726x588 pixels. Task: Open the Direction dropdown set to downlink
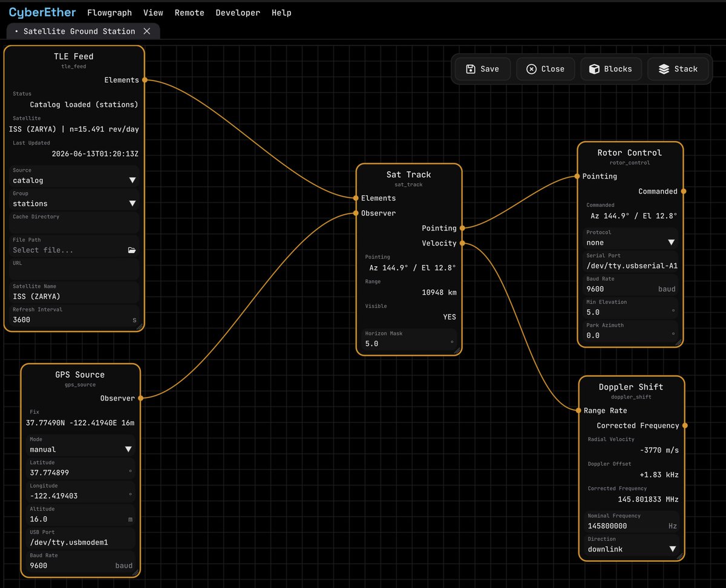[x=632, y=544]
